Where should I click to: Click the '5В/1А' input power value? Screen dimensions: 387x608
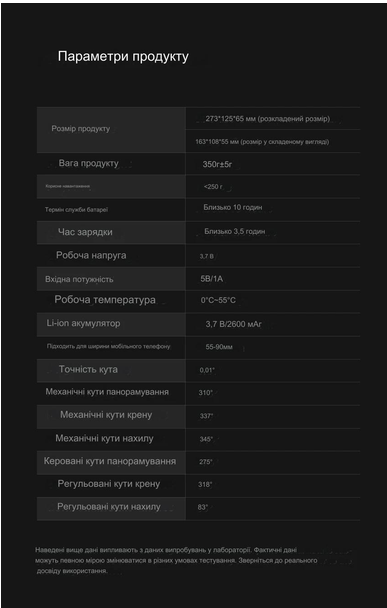pos(212,279)
